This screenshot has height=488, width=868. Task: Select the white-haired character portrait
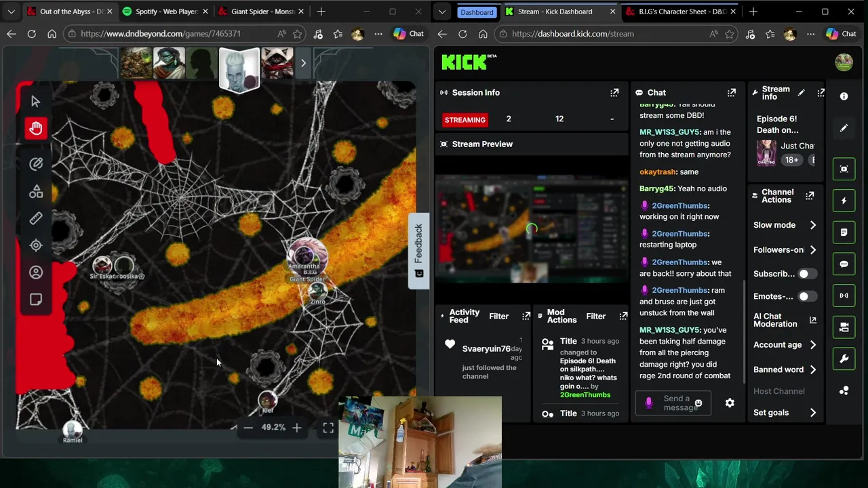click(x=239, y=69)
